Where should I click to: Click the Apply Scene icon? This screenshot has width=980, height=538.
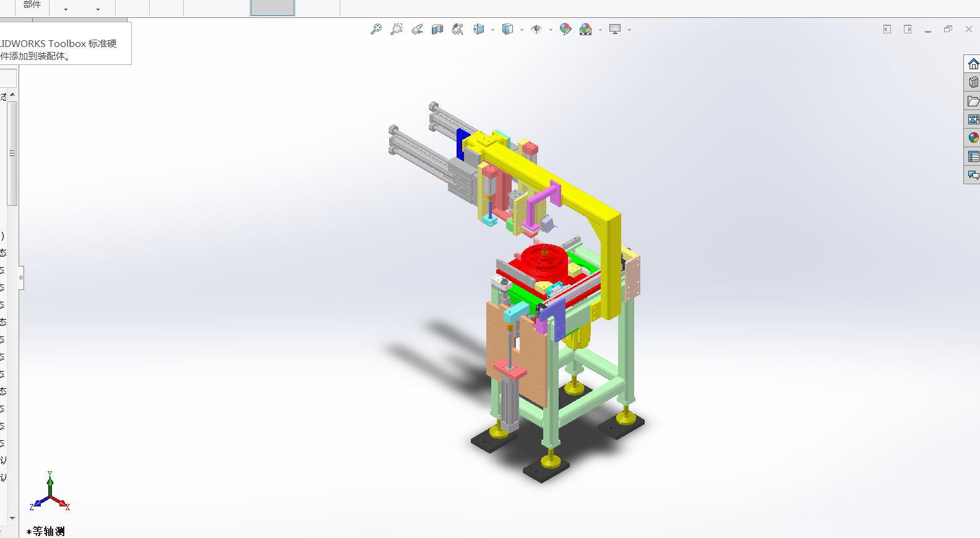click(x=585, y=29)
